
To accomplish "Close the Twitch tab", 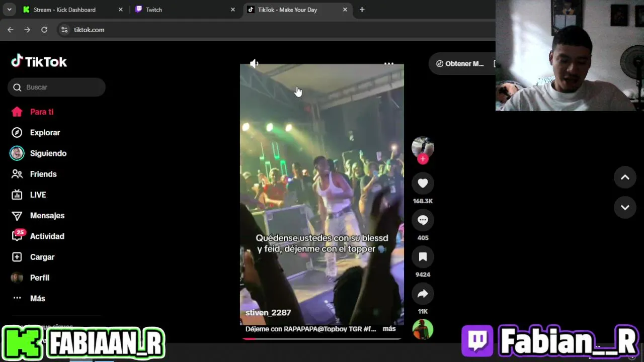I will click(233, 10).
